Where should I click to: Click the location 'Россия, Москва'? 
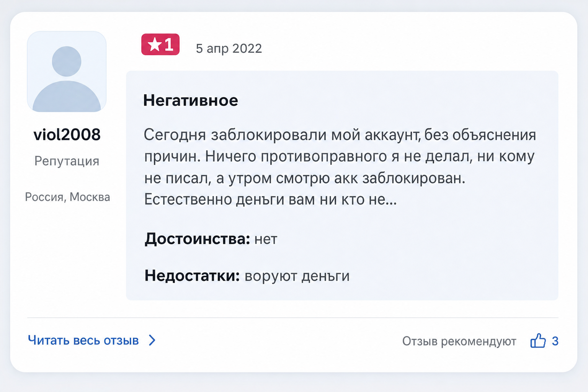[x=67, y=197]
